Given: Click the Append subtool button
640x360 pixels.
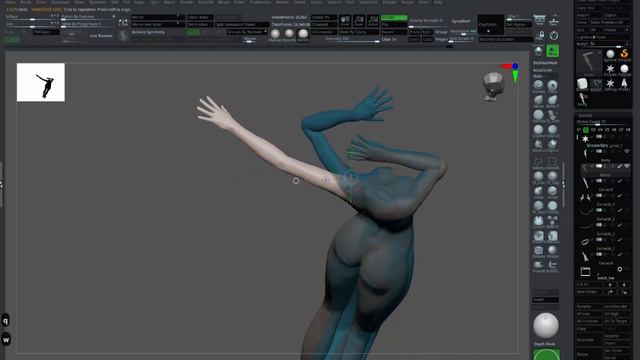Looking at the screenshot, I should click(x=617, y=336).
